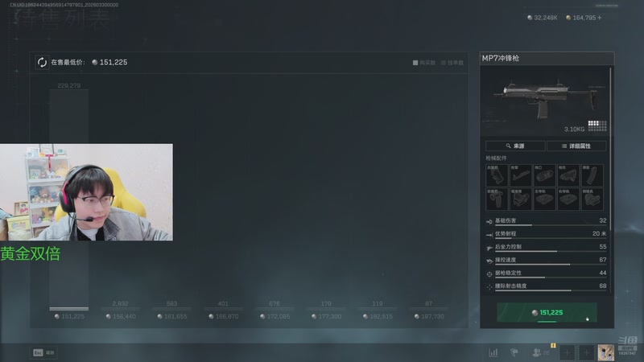Select the barrel (枪管) attachment slot
This screenshot has width=644, height=362.
[x=520, y=175]
